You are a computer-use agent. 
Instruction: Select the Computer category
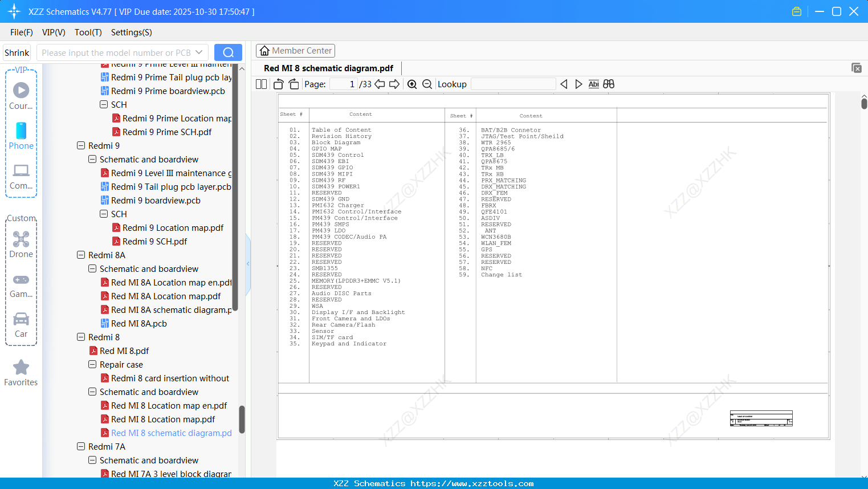click(21, 176)
